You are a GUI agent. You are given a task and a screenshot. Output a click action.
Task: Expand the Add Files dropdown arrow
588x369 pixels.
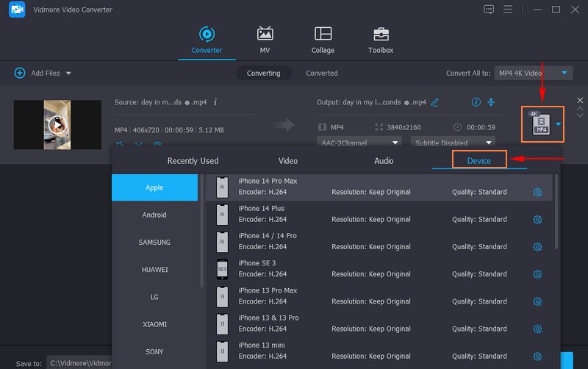(x=68, y=74)
